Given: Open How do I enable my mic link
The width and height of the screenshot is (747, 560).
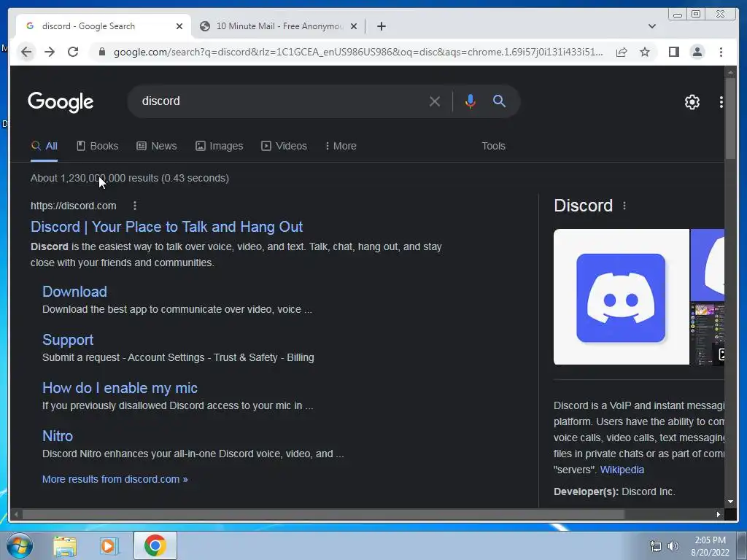Looking at the screenshot, I should pos(120,388).
